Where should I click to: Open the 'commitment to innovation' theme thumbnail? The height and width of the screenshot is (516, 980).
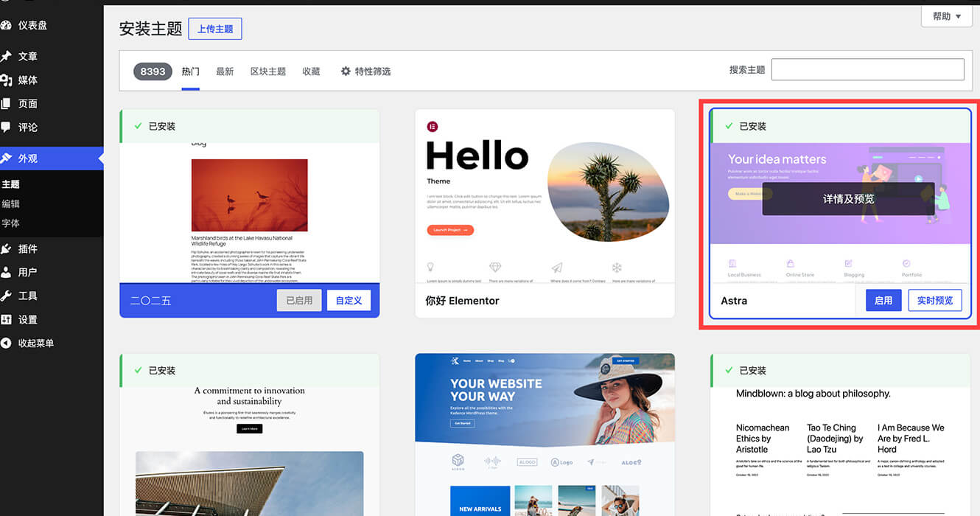click(250, 451)
